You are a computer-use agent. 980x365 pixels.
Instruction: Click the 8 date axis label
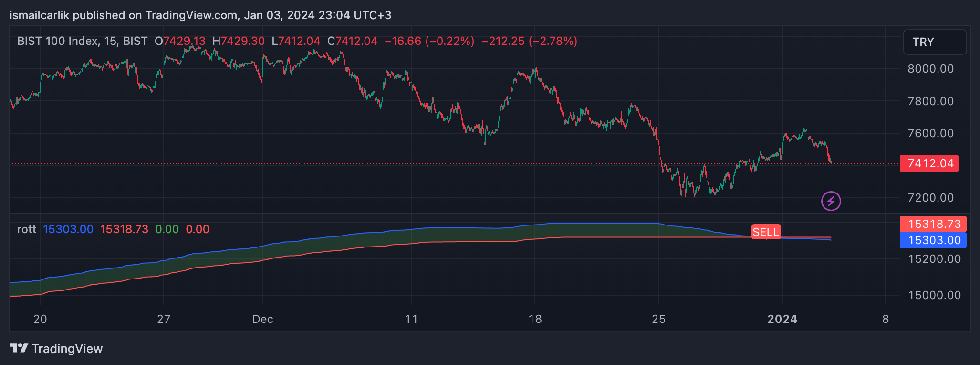pyautogui.click(x=886, y=319)
